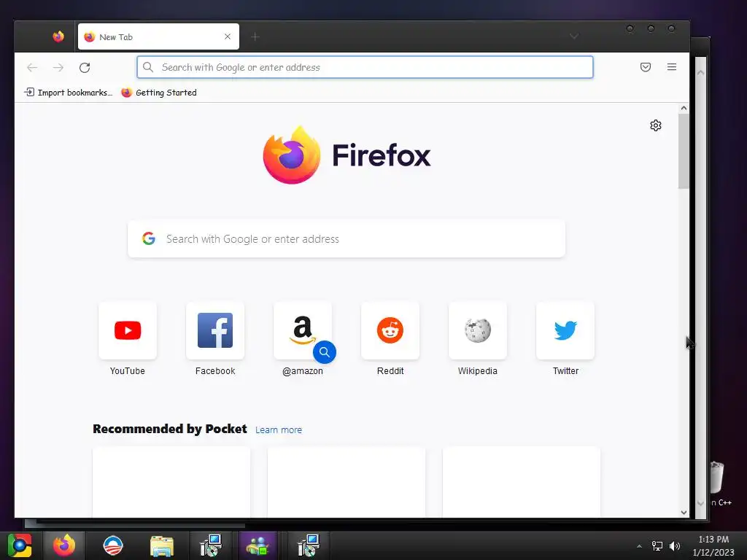This screenshot has width=747, height=560.
Task: Go back one page
Action: coord(32,68)
